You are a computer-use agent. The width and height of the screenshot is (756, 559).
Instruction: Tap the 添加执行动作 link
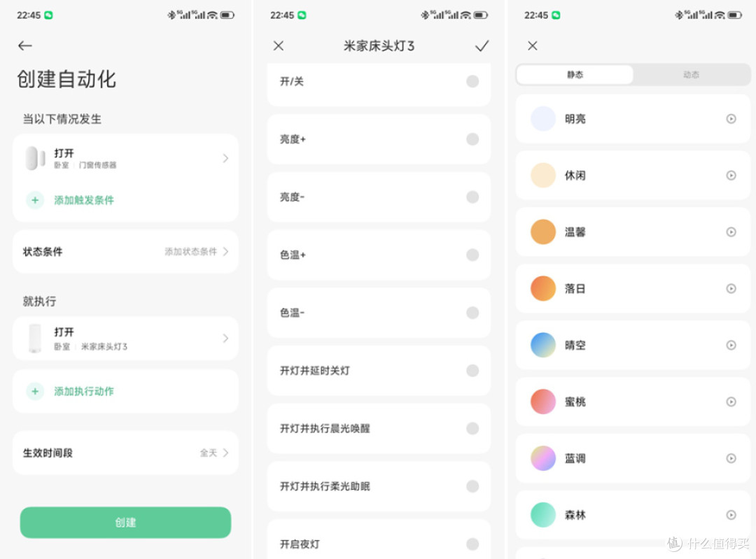coord(84,391)
